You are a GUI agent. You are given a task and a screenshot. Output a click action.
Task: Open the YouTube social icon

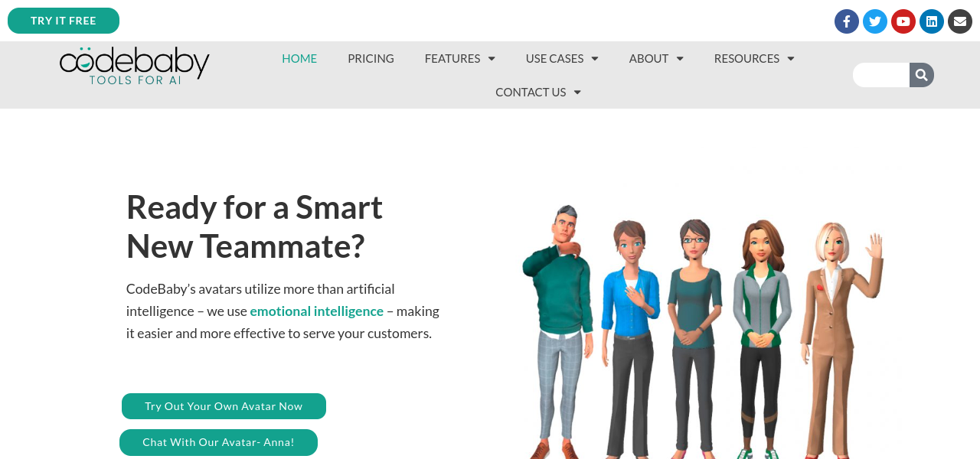coord(903,21)
